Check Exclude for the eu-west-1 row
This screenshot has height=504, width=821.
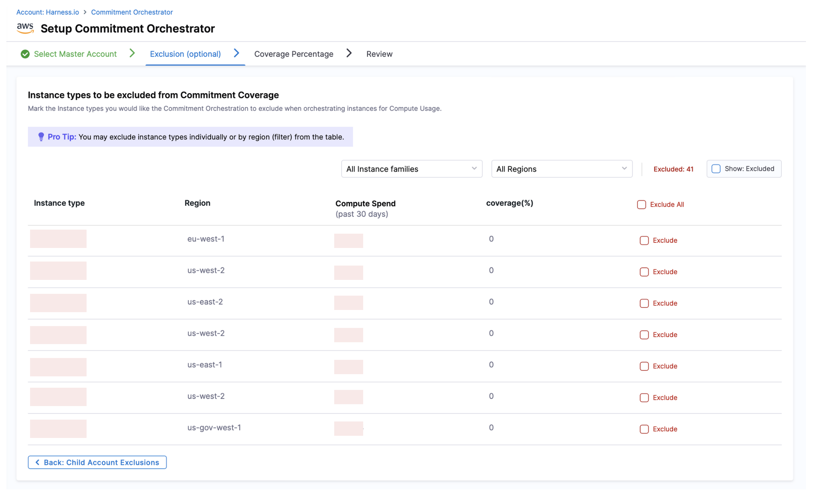coord(644,241)
